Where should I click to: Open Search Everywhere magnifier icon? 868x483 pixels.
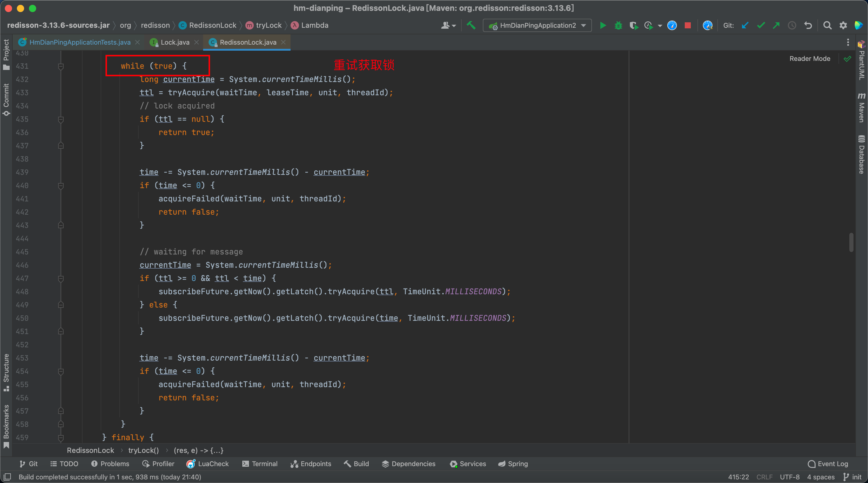[827, 25]
